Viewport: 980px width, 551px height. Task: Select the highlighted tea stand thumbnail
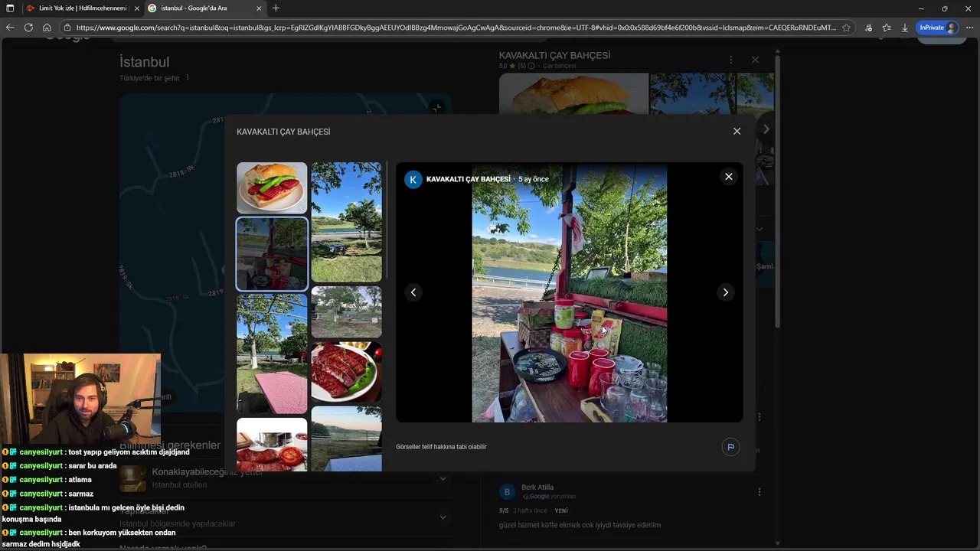click(272, 254)
